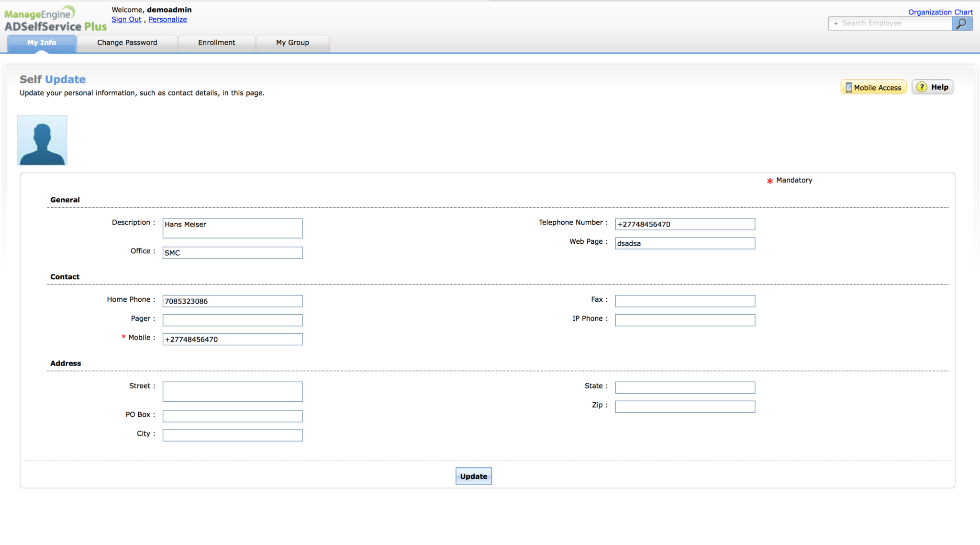Screen dimensions: 980x545
Task: Click the search magnifier icon
Action: click(x=962, y=23)
